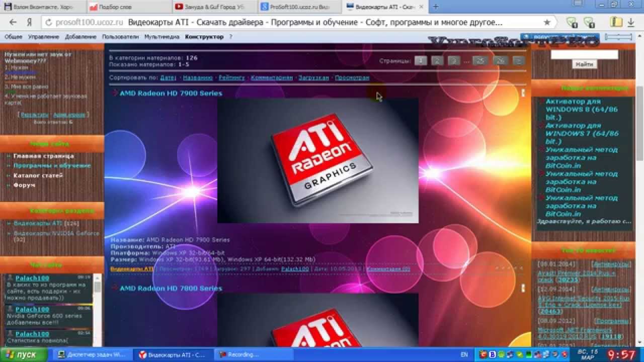Select poll answer '2. Не нужен'

tap(20, 77)
